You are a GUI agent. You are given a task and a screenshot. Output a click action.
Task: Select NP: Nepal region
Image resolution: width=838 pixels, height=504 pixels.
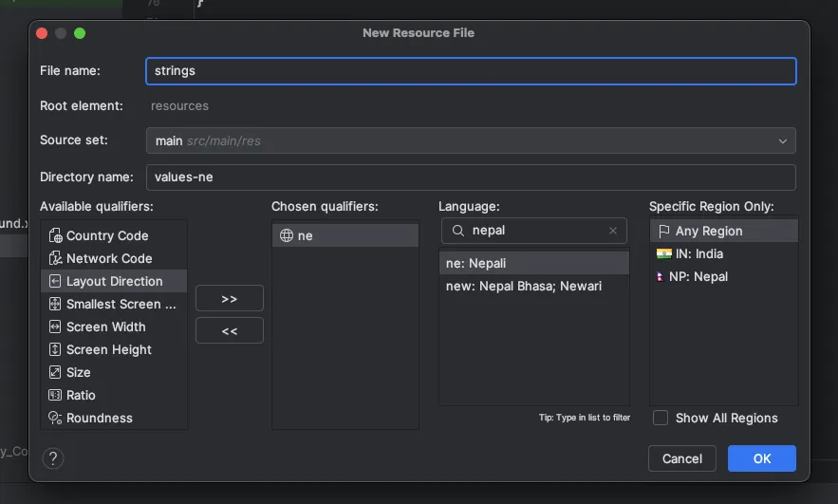pyautogui.click(x=723, y=277)
